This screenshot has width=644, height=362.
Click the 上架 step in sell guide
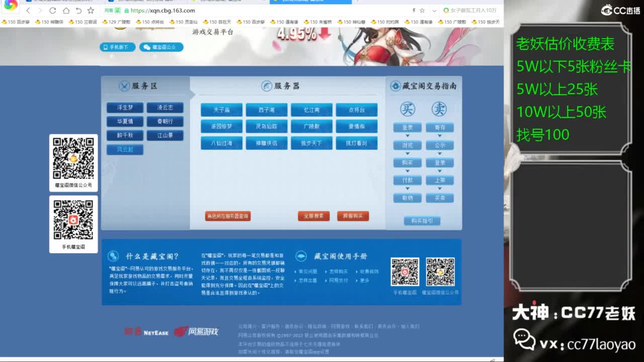click(x=440, y=180)
